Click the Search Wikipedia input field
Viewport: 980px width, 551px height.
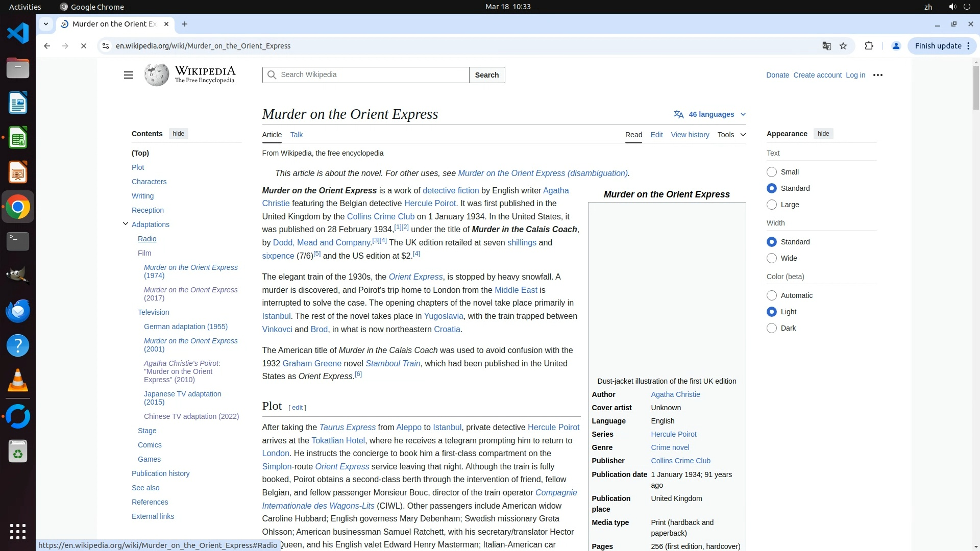[373, 75]
